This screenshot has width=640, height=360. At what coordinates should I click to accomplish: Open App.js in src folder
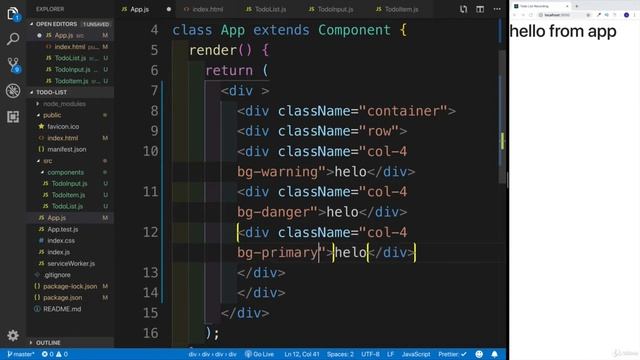point(56,218)
